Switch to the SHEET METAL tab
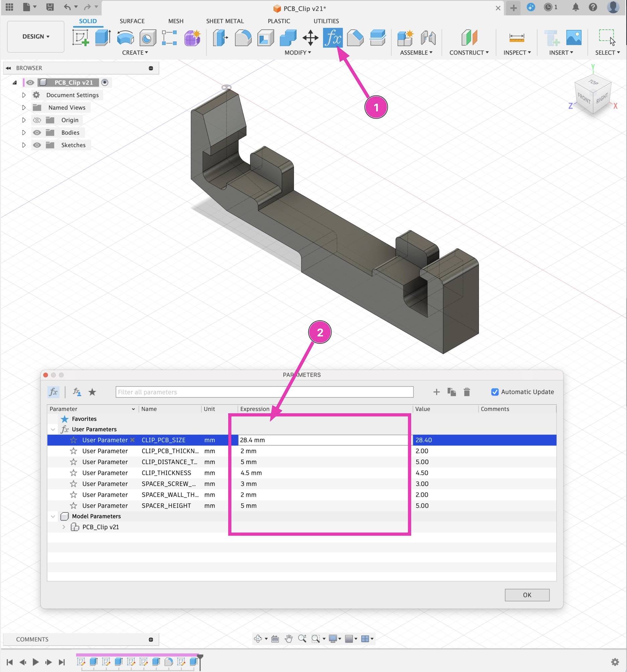 (x=225, y=21)
